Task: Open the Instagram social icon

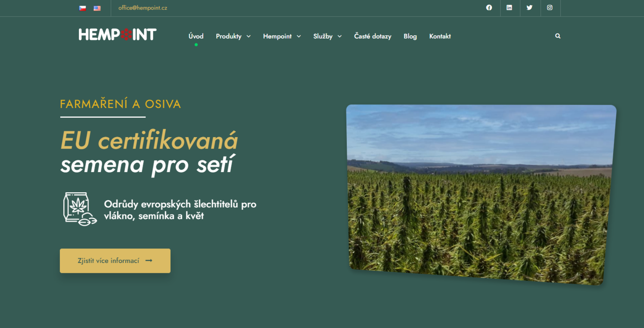Action: point(550,7)
